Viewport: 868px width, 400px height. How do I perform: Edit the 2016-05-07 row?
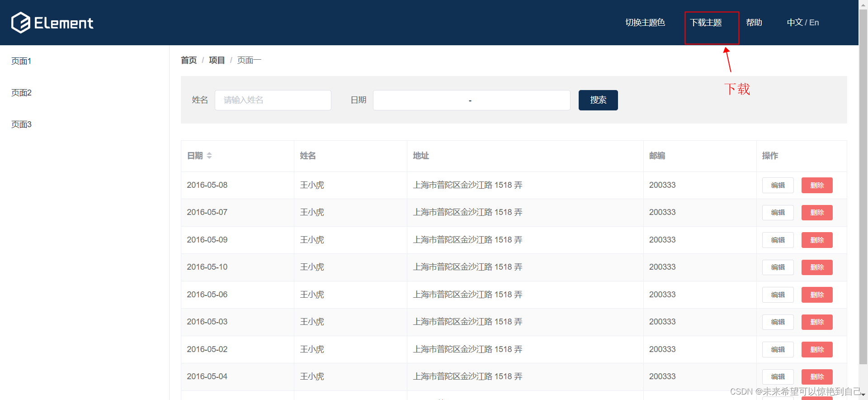(x=778, y=213)
